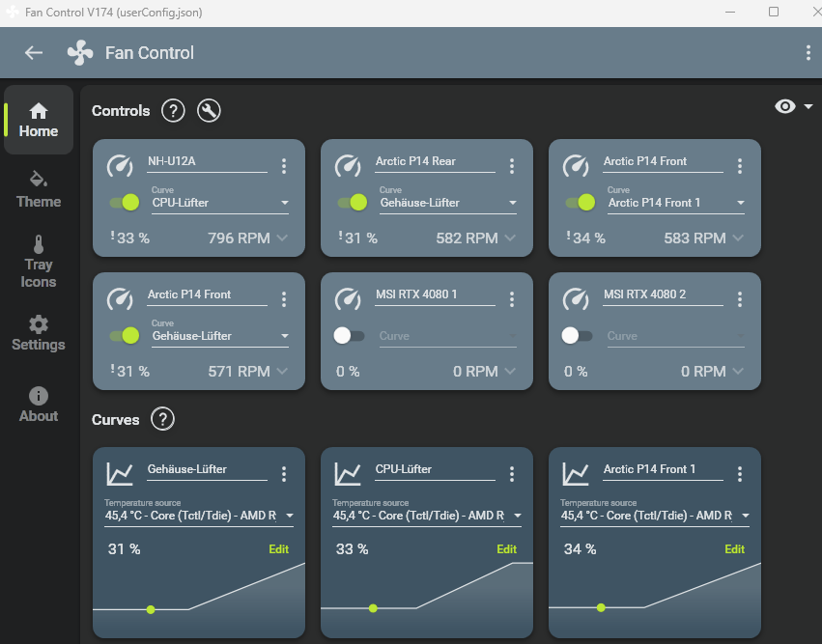Expand the NH-U12A card details chevron
This screenshot has width=822, height=644.
[x=282, y=238]
